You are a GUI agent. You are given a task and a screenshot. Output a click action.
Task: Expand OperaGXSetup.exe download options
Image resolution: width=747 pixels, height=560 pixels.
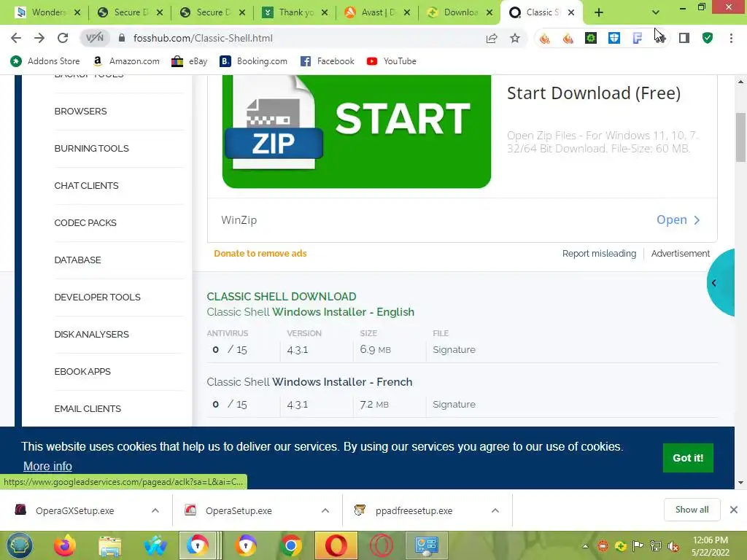[155, 510]
